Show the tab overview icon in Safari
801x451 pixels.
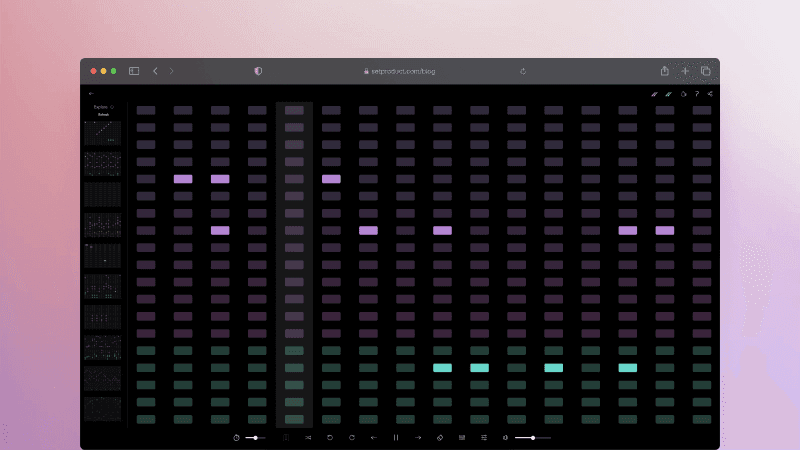coord(705,71)
